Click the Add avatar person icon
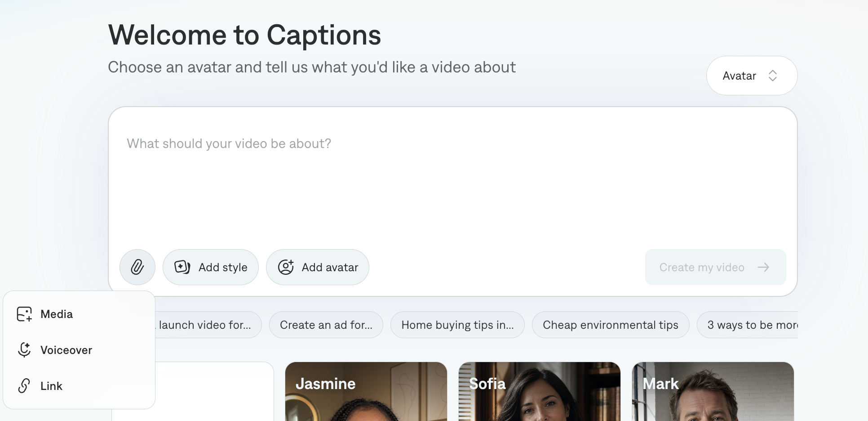This screenshot has height=421, width=868. (x=286, y=267)
